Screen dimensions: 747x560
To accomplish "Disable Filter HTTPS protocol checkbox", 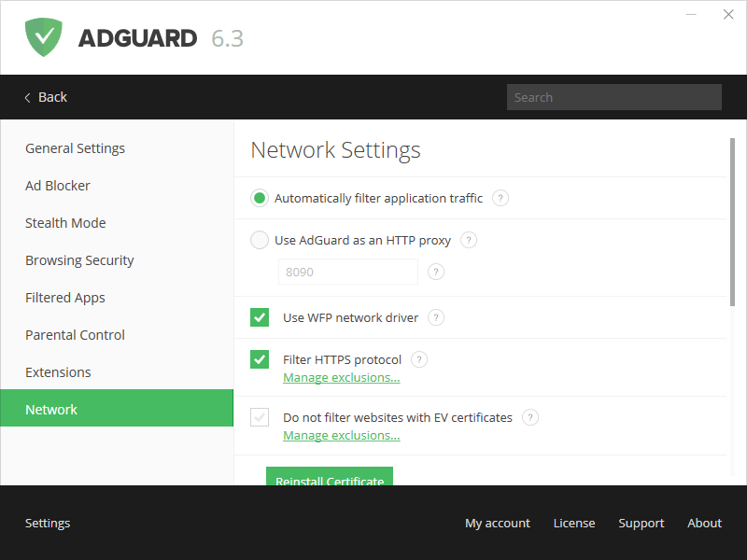I will point(260,359).
